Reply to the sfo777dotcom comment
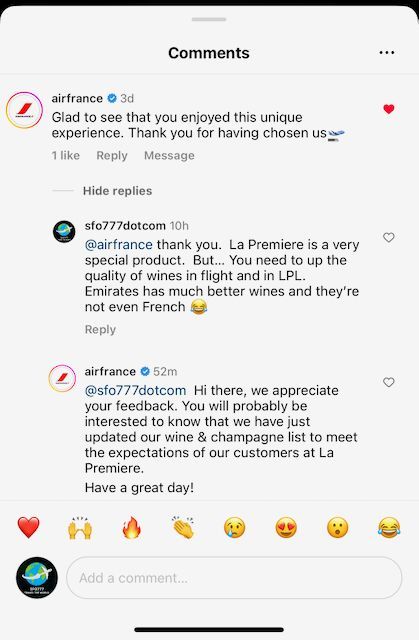 (100, 329)
